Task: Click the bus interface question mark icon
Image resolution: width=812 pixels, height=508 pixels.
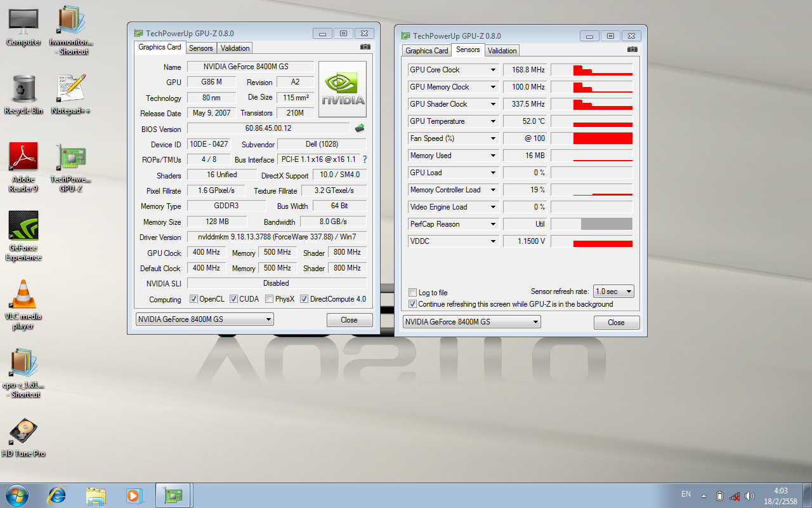Action: pos(365,159)
